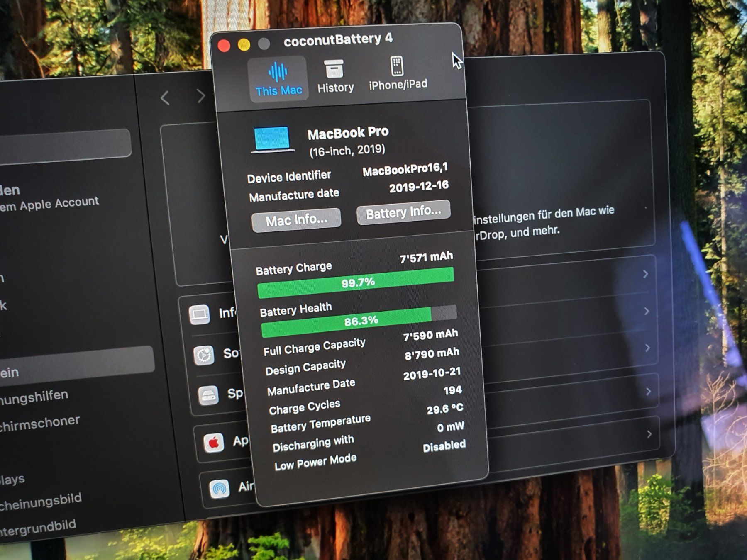Viewport: 747px width, 560px height.
Task: Click the red Apple icon in Settings
Action: 214,443
